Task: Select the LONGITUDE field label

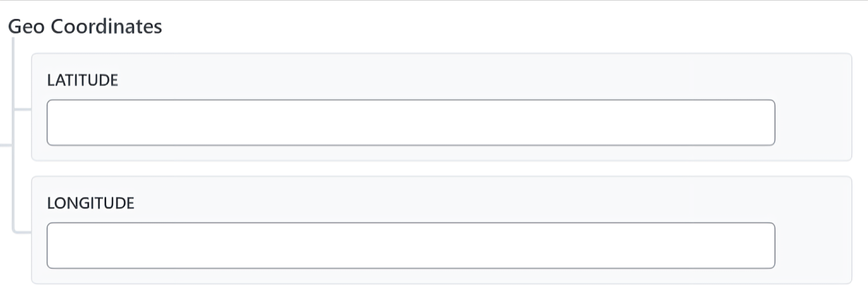Action: [91, 203]
